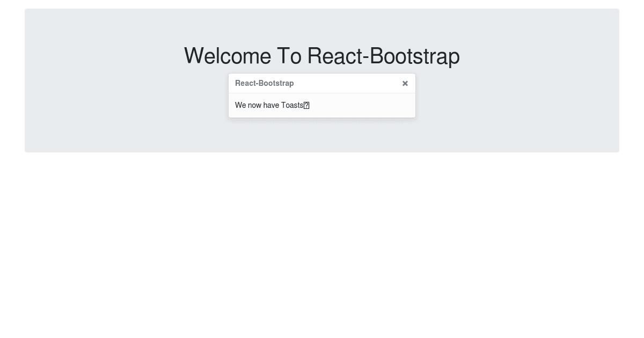Select the "We now have Toasts" message
The height and width of the screenshot is (338, 644).
point(269,105)
